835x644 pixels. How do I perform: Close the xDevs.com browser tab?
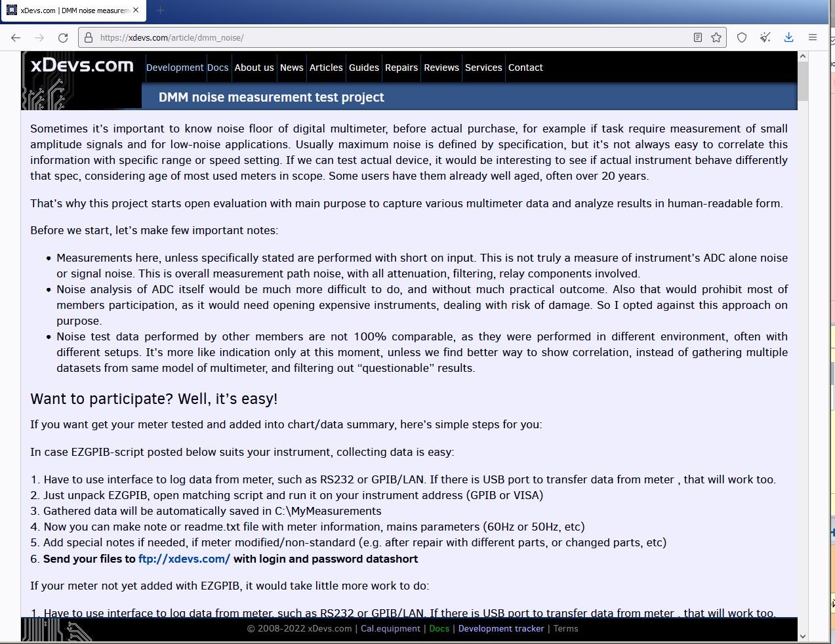pyautogui.click(x=136, y=10)
